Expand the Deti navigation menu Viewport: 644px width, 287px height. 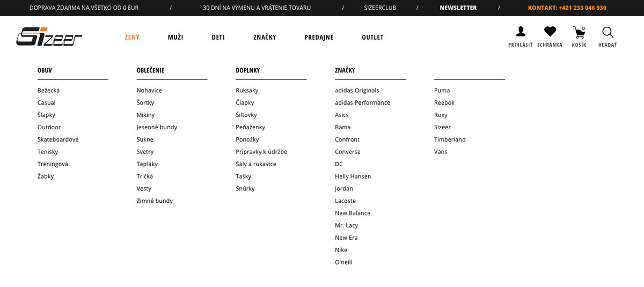click(218, 38)
